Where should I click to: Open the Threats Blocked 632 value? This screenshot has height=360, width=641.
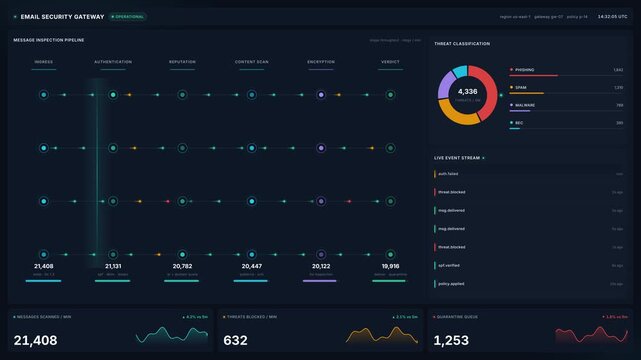click(235, 340)
